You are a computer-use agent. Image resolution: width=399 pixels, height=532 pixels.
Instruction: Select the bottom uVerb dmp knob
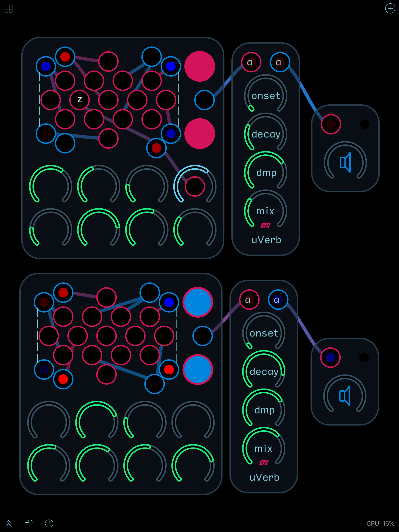pyautogui.click(x=264, y=410)
